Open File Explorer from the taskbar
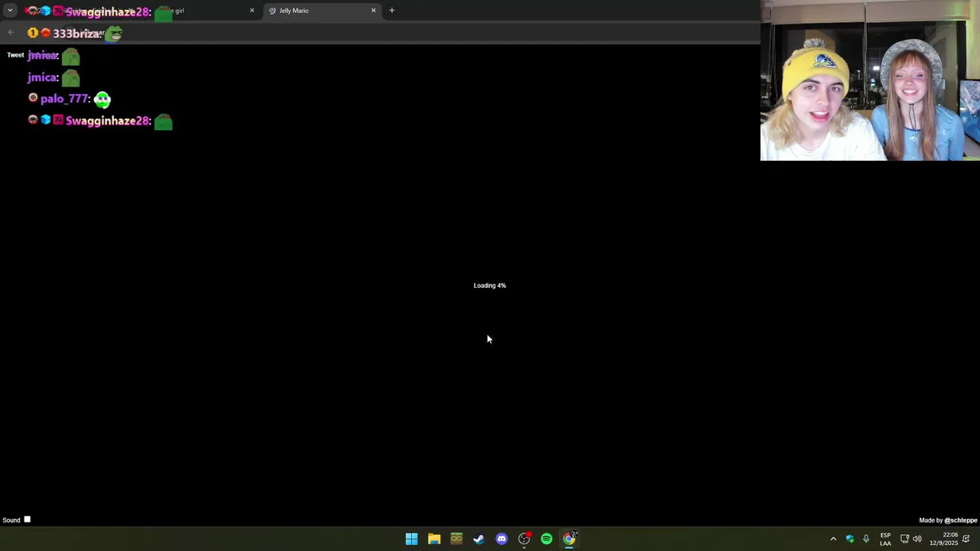The width and height of the screenshot is (980, 551). [434, 539]
